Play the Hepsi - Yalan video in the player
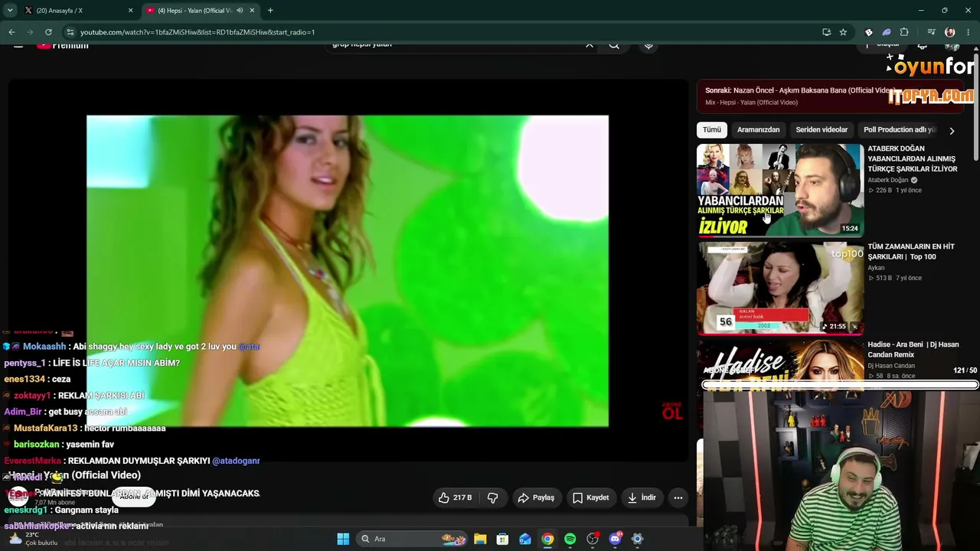 pyautogui.click(x=348, y=271)
